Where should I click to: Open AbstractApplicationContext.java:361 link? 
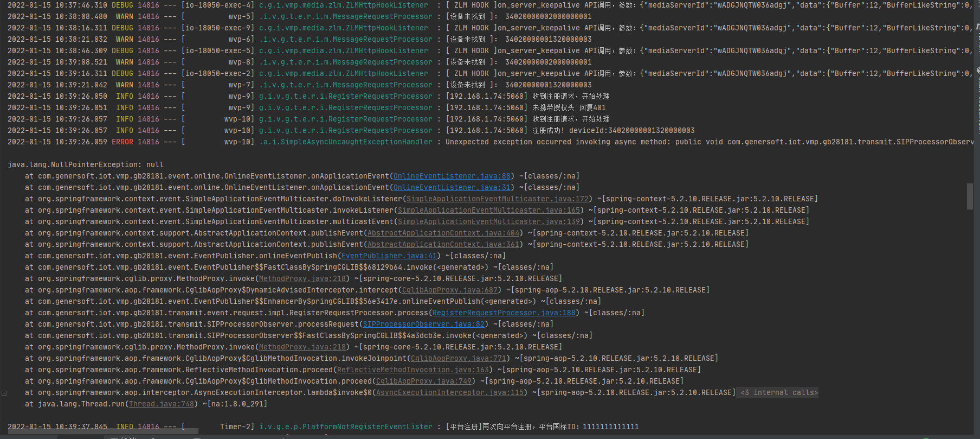tap(443, 244)
